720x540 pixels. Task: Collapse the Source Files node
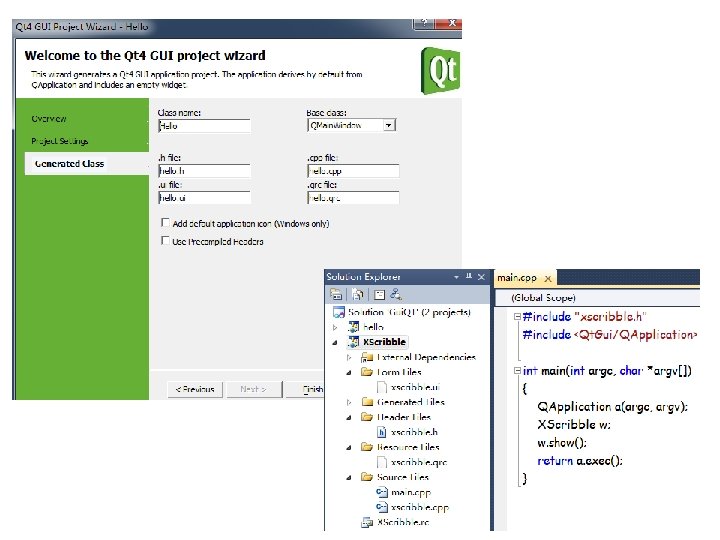(349, 478)
